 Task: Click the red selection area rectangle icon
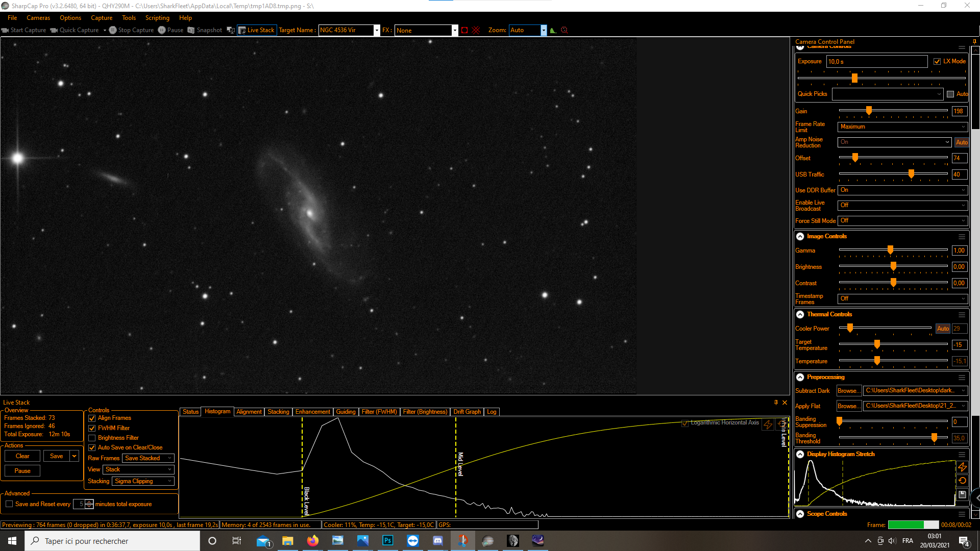(x=464, y=30)
